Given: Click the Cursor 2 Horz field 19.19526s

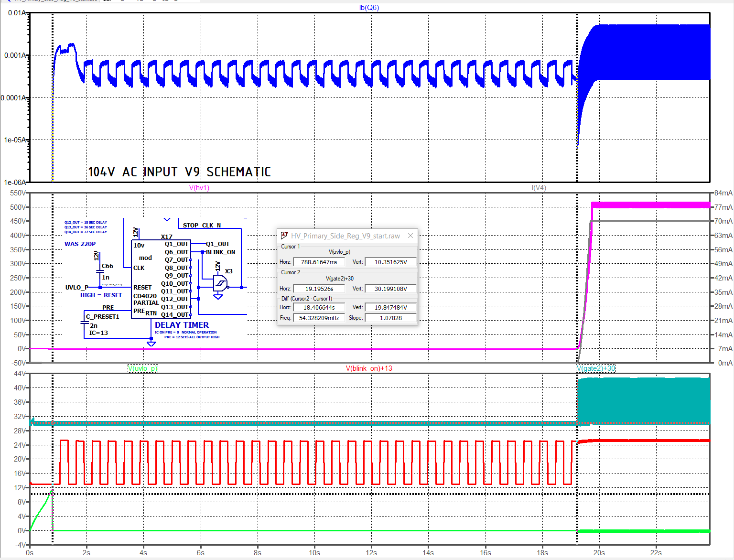Looking at the screenshot, I should click(x=319, y=289).
